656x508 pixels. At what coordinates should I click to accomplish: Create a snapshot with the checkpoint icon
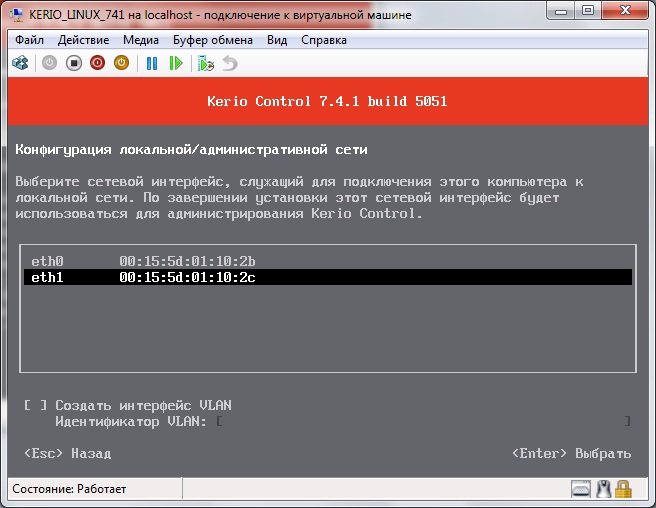pos(206,64)
